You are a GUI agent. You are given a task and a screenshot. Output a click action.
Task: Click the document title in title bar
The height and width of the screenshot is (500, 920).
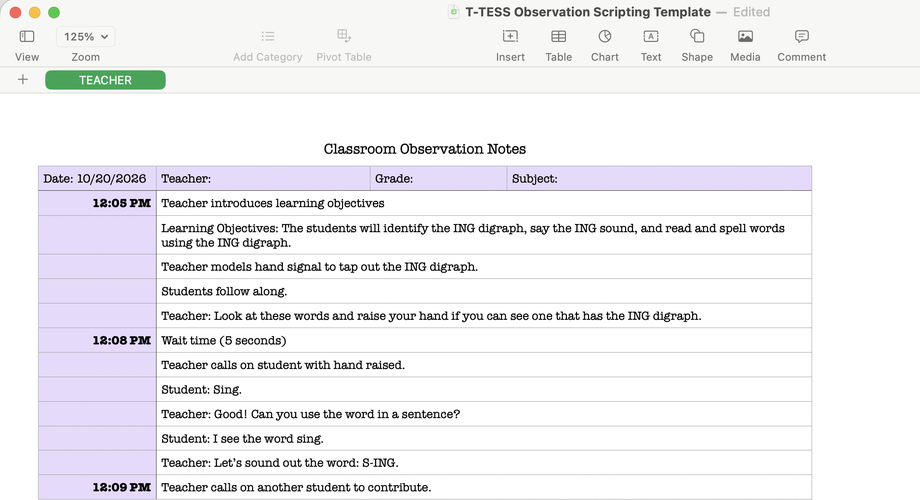click(588, 12)
